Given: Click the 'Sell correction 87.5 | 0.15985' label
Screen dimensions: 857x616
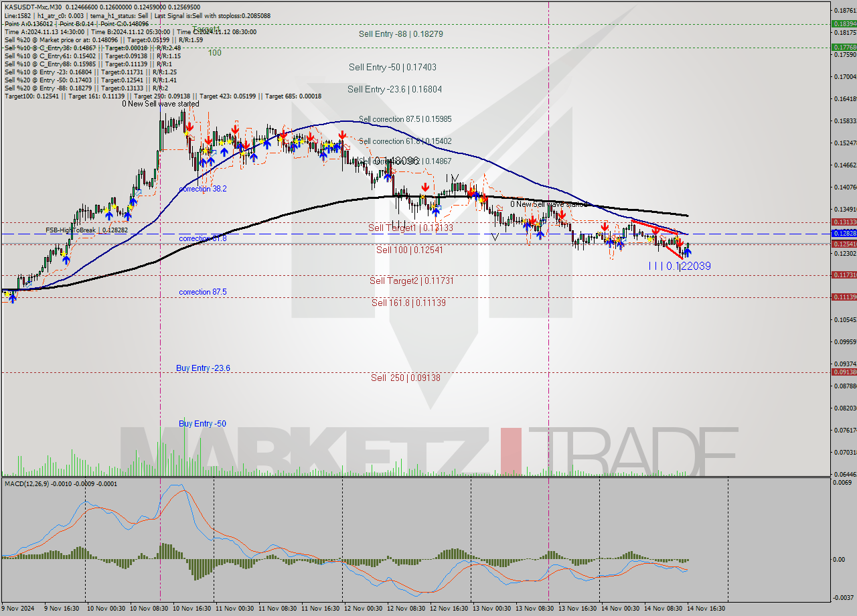Looking at the screenshot, I should (x=405, y=119).
